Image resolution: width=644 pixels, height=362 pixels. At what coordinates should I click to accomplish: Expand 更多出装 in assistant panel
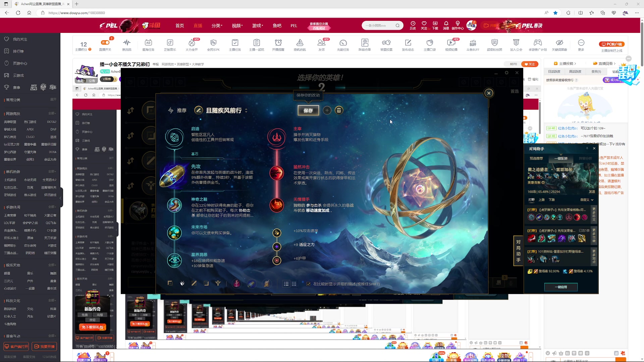click(594, 235)
